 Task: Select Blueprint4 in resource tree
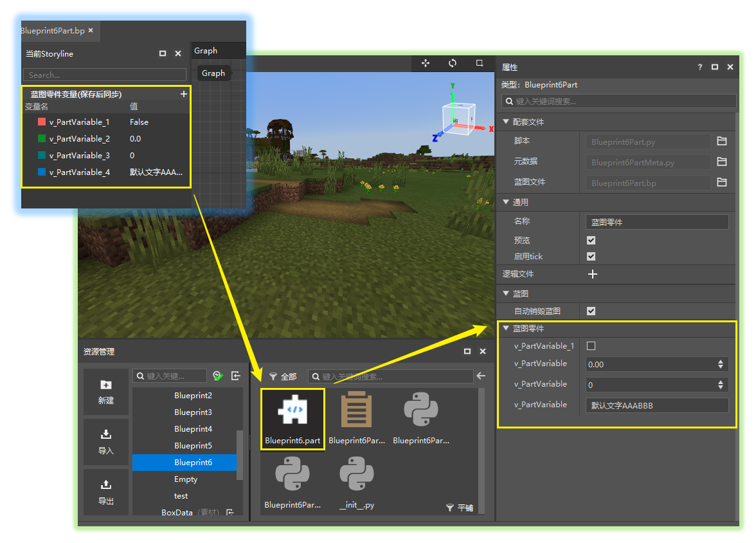coord(193,429)
